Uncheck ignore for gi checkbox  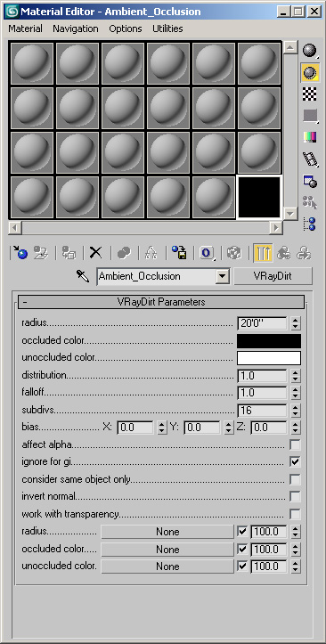point(295,461)
